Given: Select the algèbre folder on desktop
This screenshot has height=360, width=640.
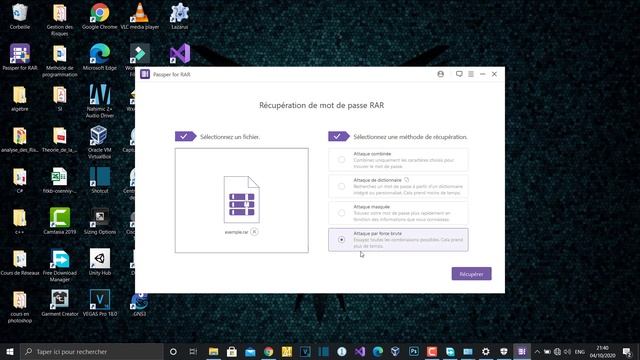Looking at the screenshot, I should click(x=20, y=98).
